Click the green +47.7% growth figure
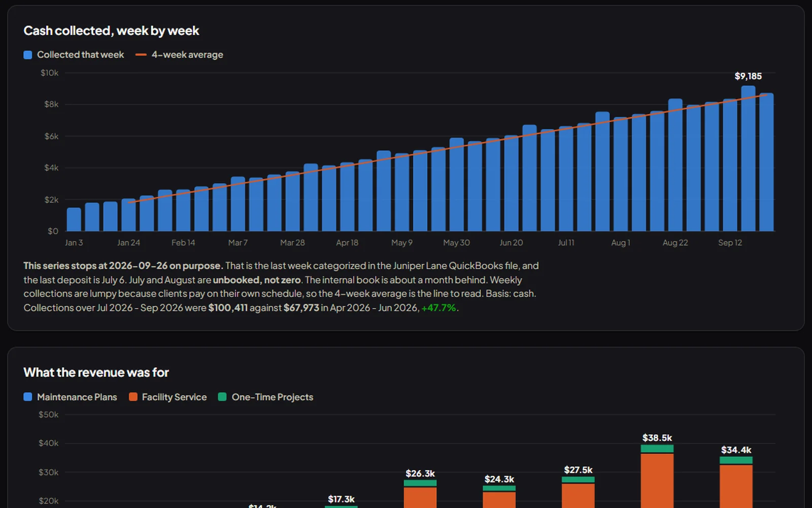 point(439,308)
